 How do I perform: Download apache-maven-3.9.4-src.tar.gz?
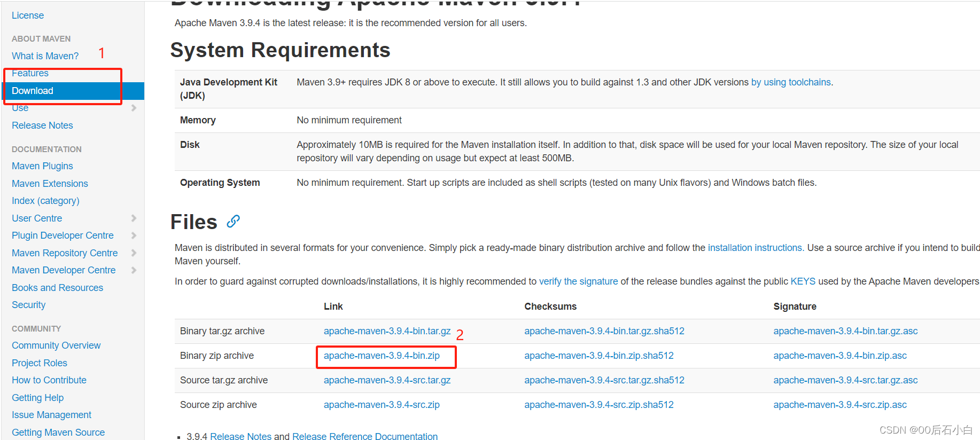coord(387,380)
